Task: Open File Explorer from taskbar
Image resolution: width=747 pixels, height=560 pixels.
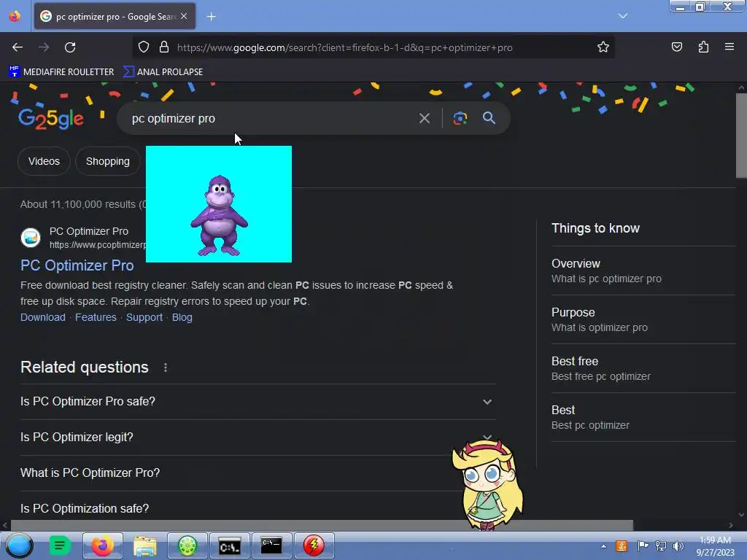Action: pyautogui.click(x=145, y=545)
